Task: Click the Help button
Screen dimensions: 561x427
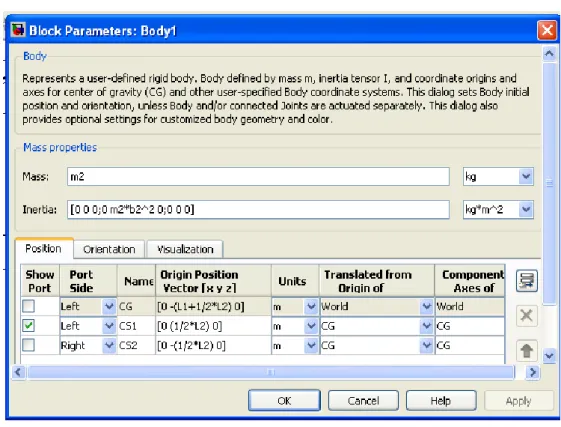Action: [x=441, y=401]
